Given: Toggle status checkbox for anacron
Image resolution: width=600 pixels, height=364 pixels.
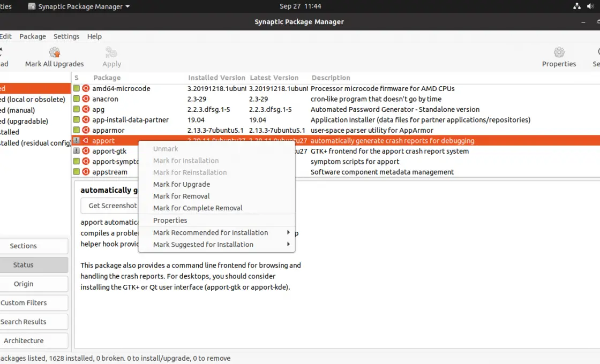Looking at the screenshot, I should (77, 98).
